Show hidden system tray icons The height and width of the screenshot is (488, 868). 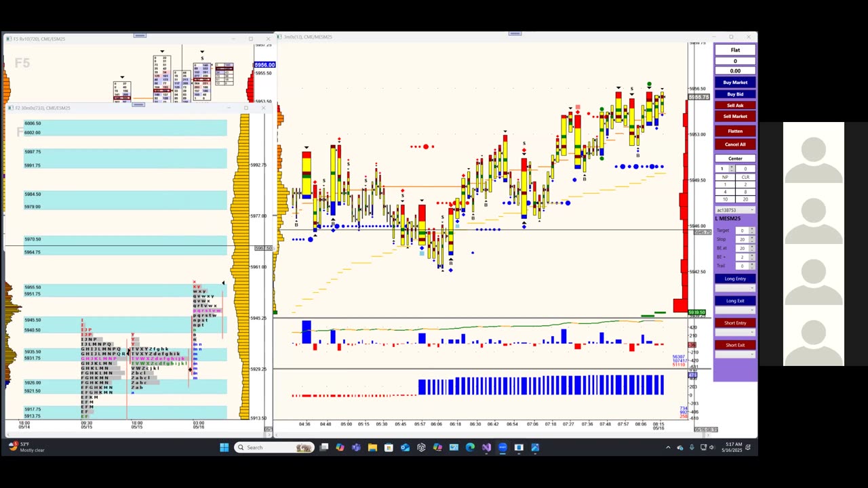(668, 447)
